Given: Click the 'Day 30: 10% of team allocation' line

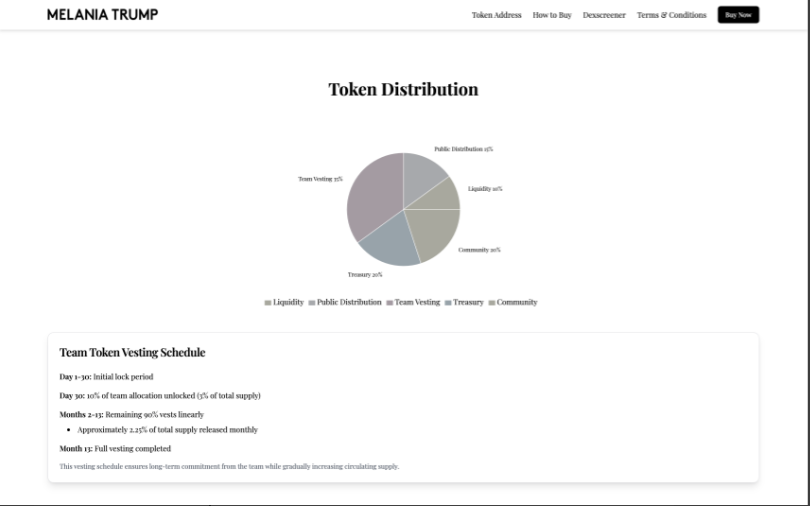Looking at the screenshot, I should tap(160, 396).
